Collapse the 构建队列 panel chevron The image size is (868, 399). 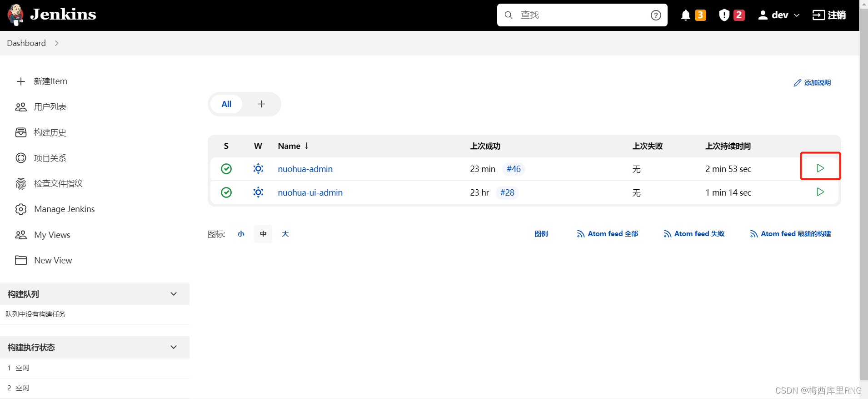(x=174, y=294)
